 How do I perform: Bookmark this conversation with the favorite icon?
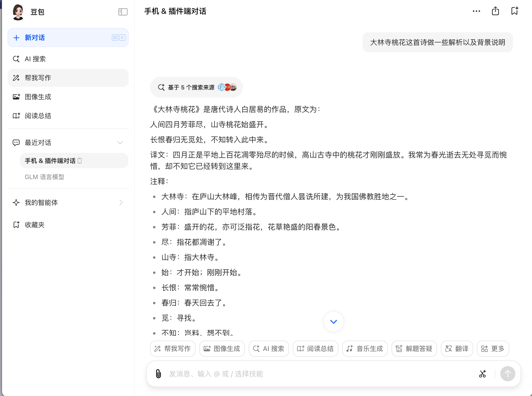(x=514, y=11)
